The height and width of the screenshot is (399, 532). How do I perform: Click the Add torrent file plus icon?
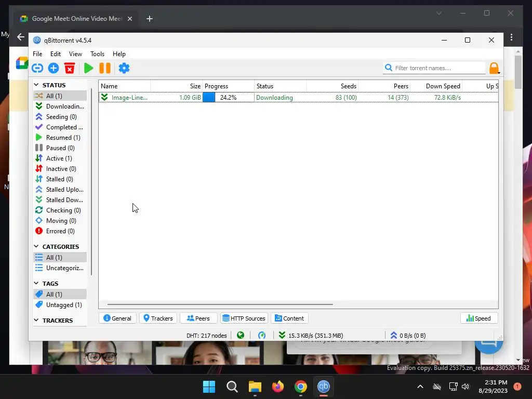click(54, 68)
